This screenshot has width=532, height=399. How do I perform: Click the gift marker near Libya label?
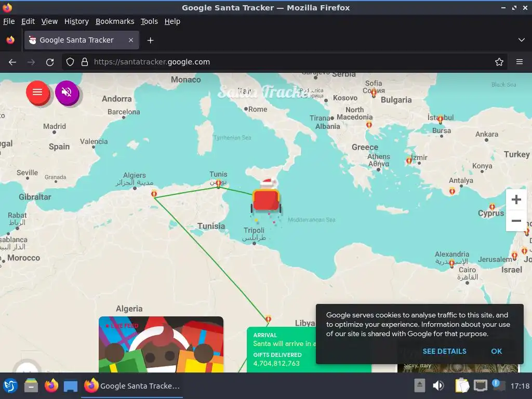click(x=268, y=319)
